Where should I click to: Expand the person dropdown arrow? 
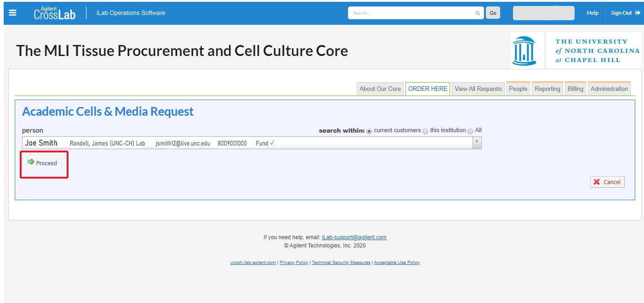[x=477, y=143]
